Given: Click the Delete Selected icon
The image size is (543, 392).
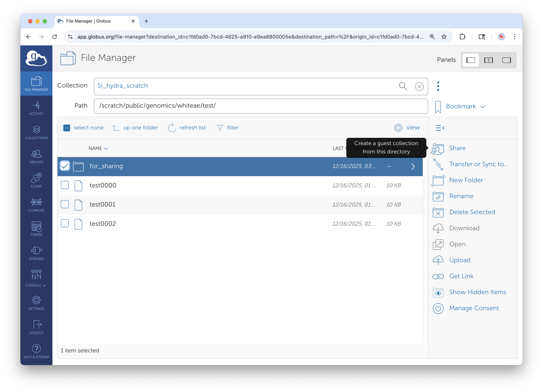Looking at the screenshot, I should tap(438, 212).
